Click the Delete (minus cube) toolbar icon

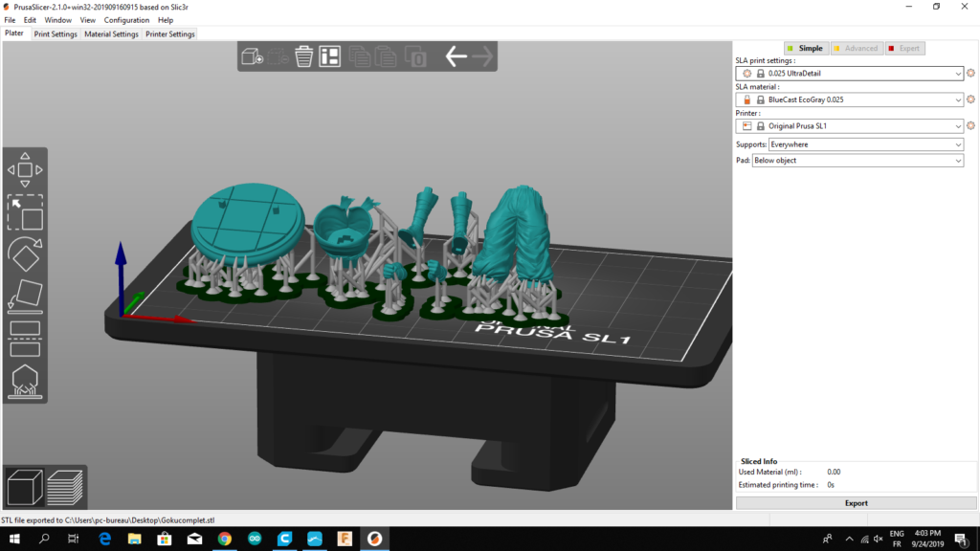[x=278, y=56]
